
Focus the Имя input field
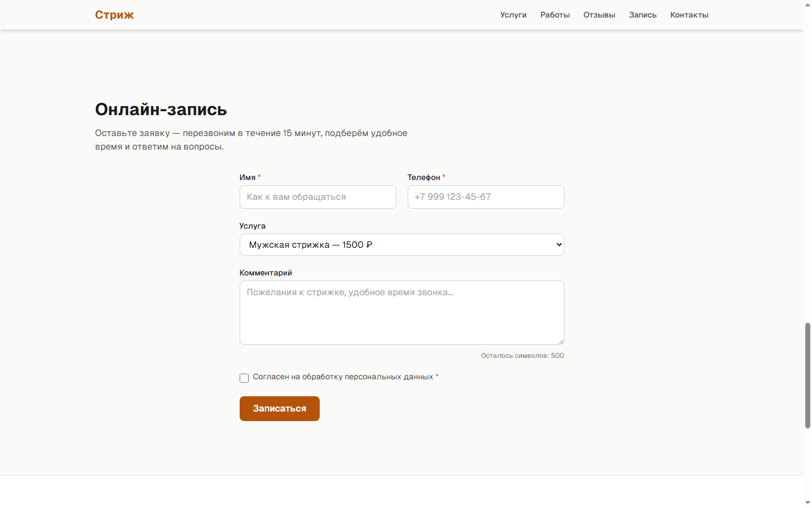click(318, 197)
